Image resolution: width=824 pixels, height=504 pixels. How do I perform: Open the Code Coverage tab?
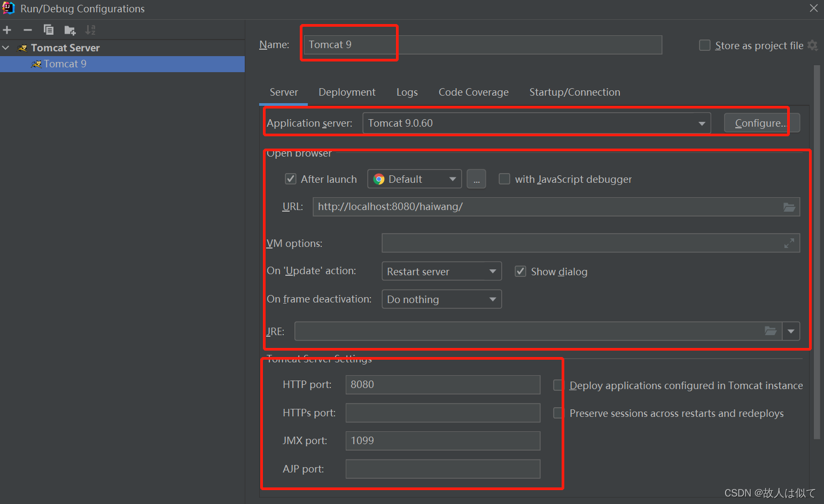pos(473,92)
